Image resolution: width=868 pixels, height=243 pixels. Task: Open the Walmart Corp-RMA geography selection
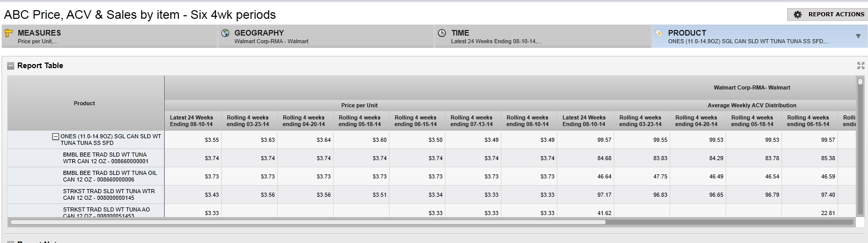pos(271,41)
